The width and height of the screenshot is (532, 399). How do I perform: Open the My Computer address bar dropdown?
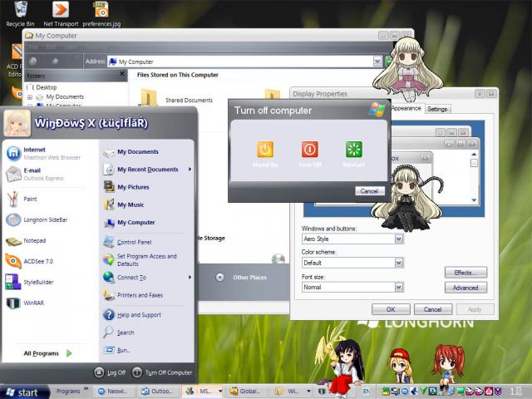click(x=377, y=62)
